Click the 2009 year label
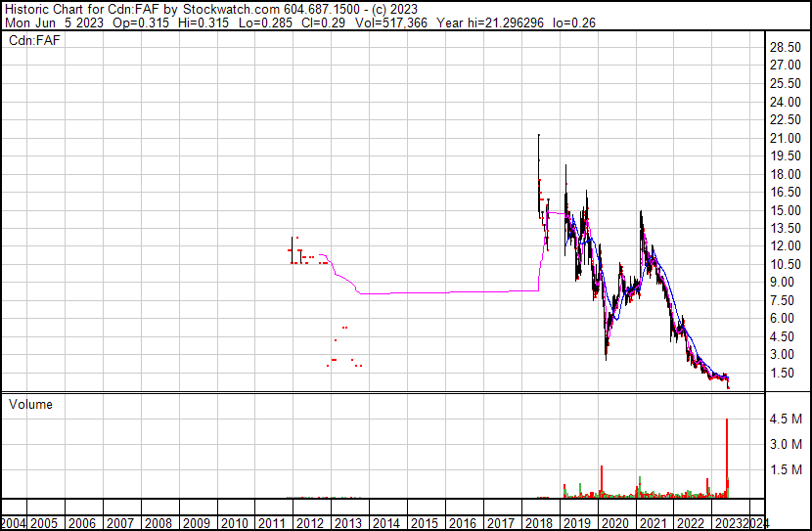Screen dimensions: 812x531 pos(195,523)
